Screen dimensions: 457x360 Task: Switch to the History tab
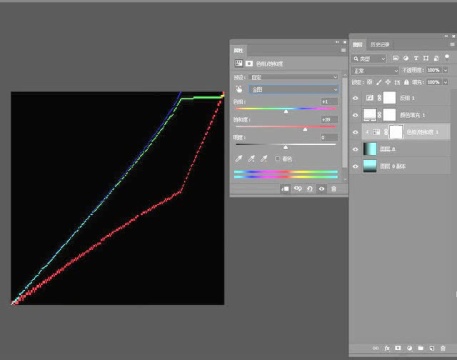click(x=380, y=44)
